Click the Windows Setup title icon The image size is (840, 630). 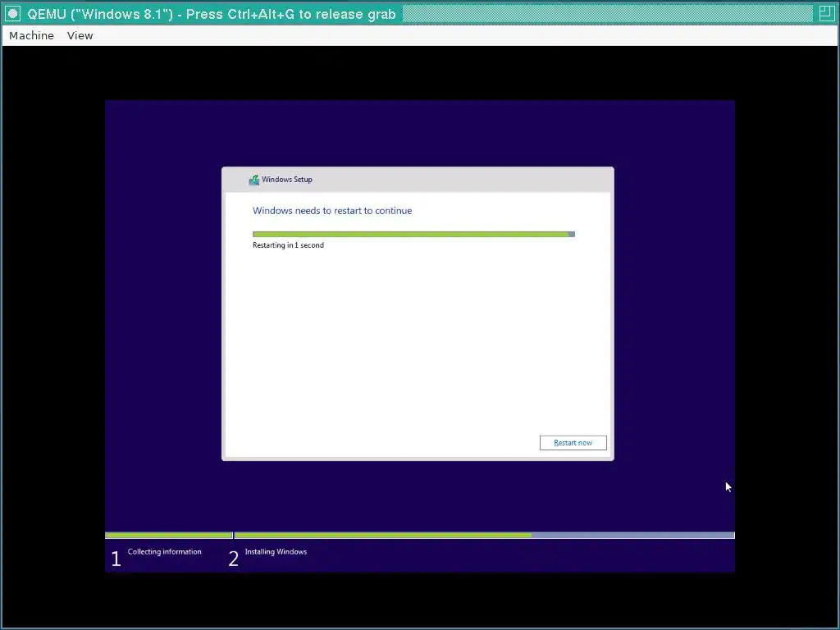coord(254,180)
